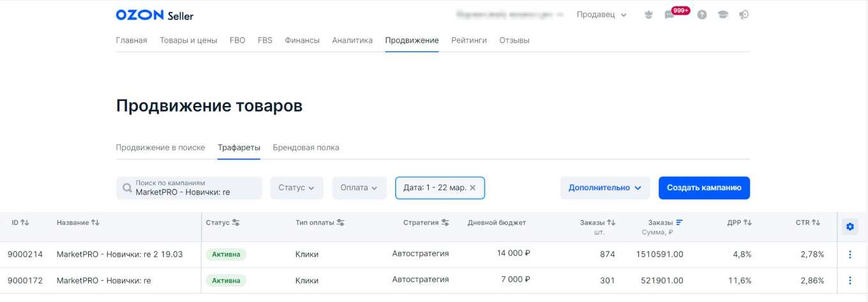Expand the Продавец role dropdown
This screenshot has height=302, width=868.
(601, 15)
